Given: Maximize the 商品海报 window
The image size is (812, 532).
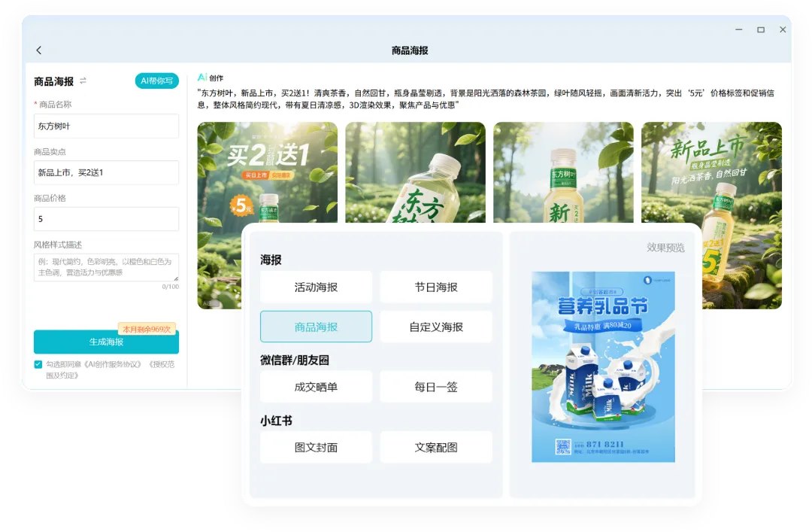Looking at the screenshot, I should (x=761, y=29).
